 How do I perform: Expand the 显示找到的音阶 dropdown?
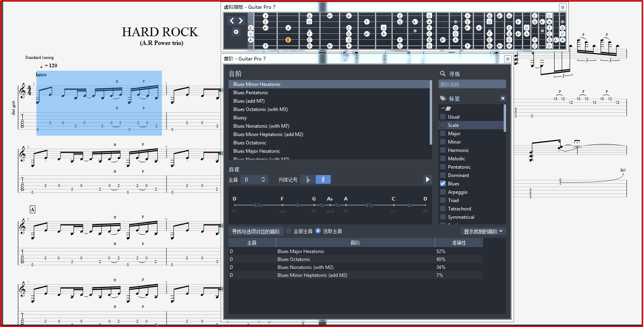point(483,232)
